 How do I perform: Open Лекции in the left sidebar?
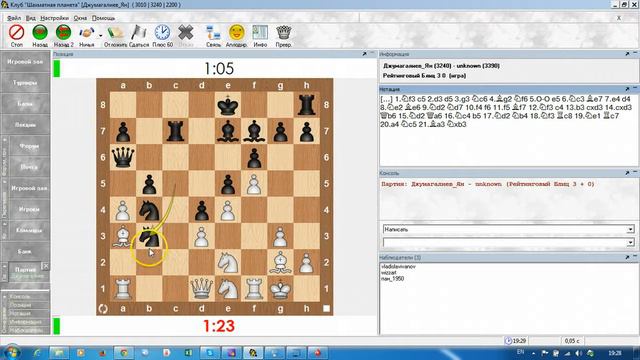[25, 125]
